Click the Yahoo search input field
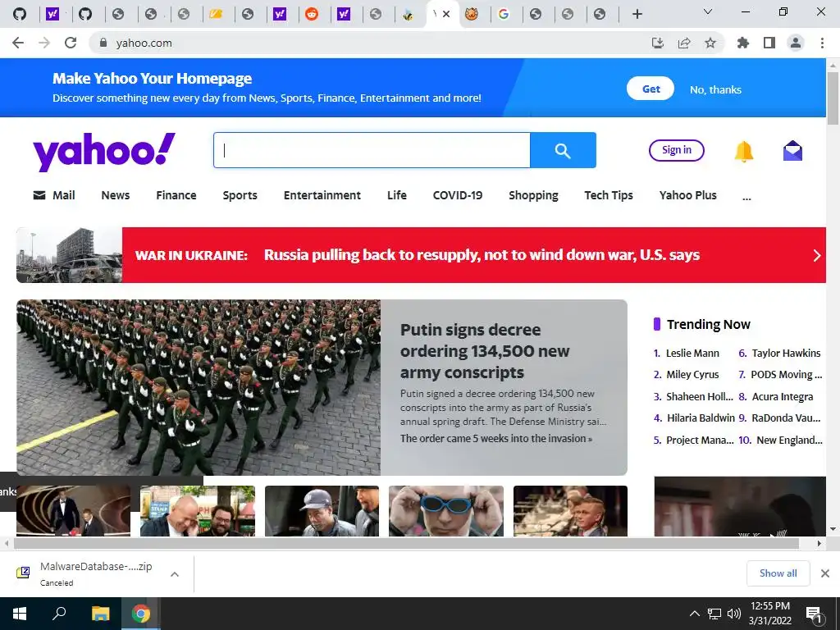Image resolution: width=840 pixels, height=630 pixels. click(x=372, y=150)
